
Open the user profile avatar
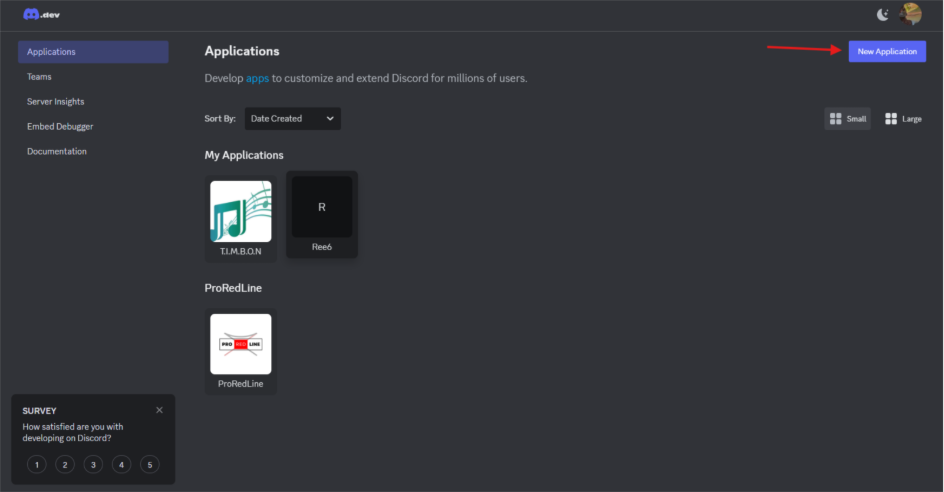(x=910, y=14)
